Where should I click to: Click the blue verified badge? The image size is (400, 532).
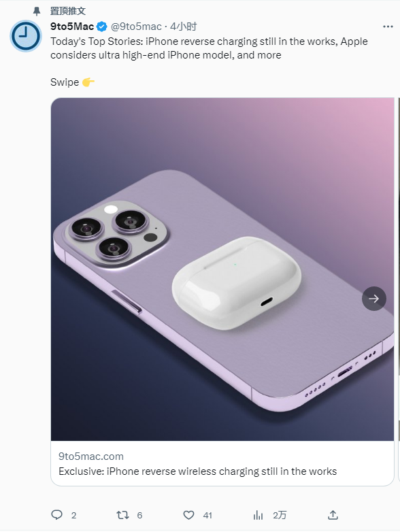click(102, 27)
